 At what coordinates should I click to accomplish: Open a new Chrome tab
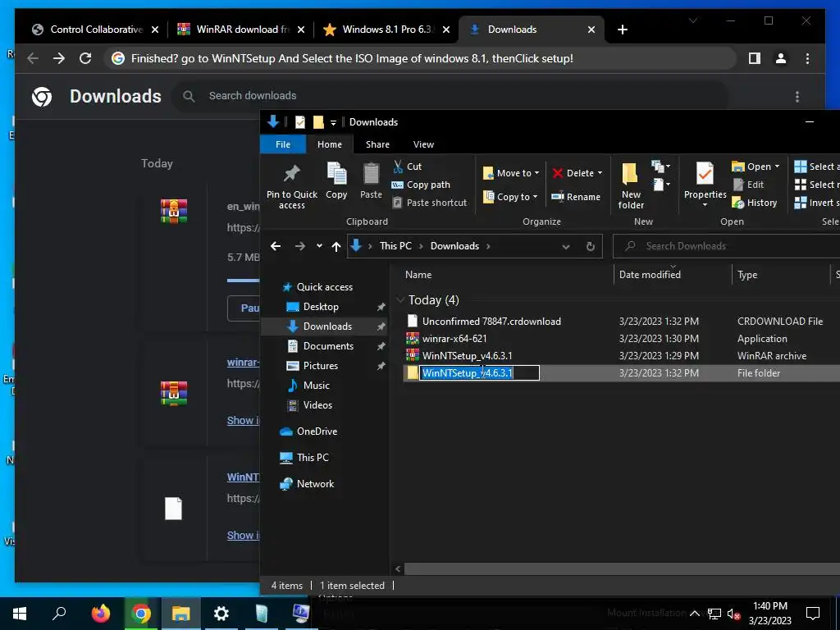623,30
